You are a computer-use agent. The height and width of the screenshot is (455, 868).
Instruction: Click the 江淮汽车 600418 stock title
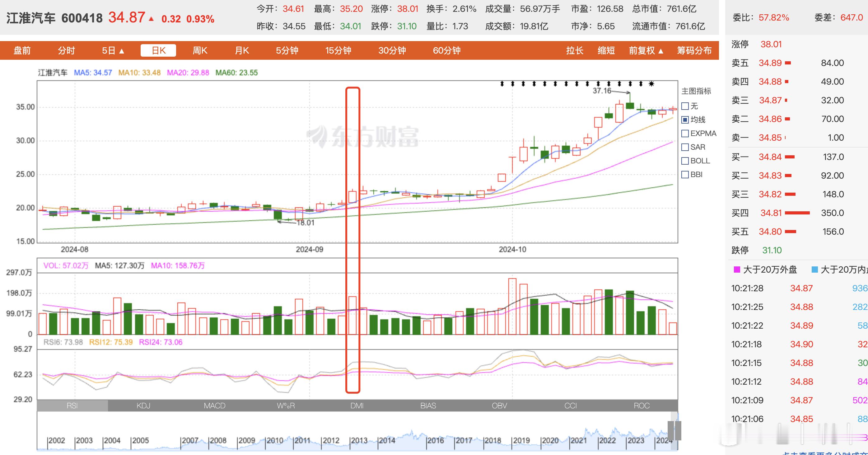coord(54,18)
